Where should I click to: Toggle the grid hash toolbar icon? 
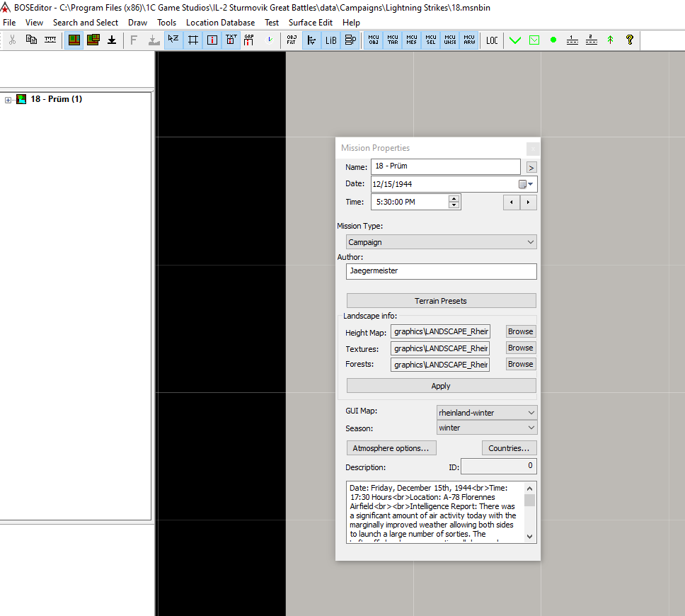192,40
